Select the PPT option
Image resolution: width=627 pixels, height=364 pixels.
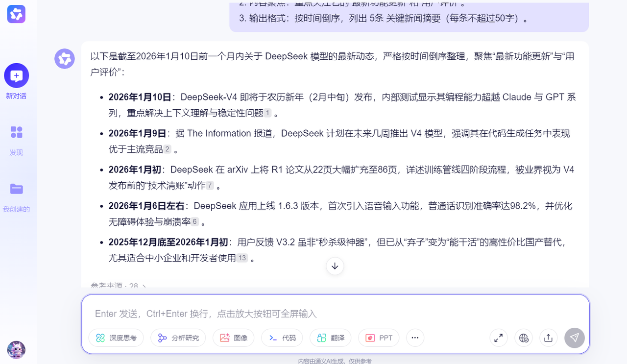tap(379, 338)
